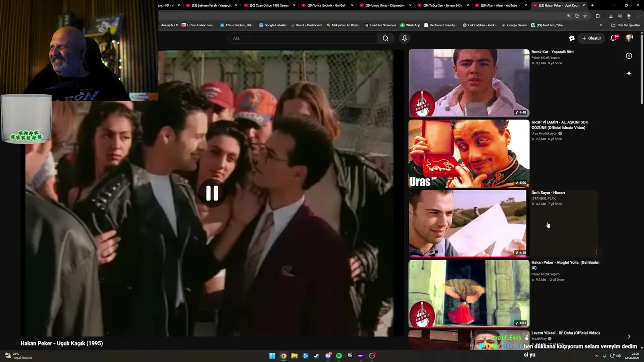Close the Hakan Peker - Uçuk Kaçık tab

[x=584, y=5]
